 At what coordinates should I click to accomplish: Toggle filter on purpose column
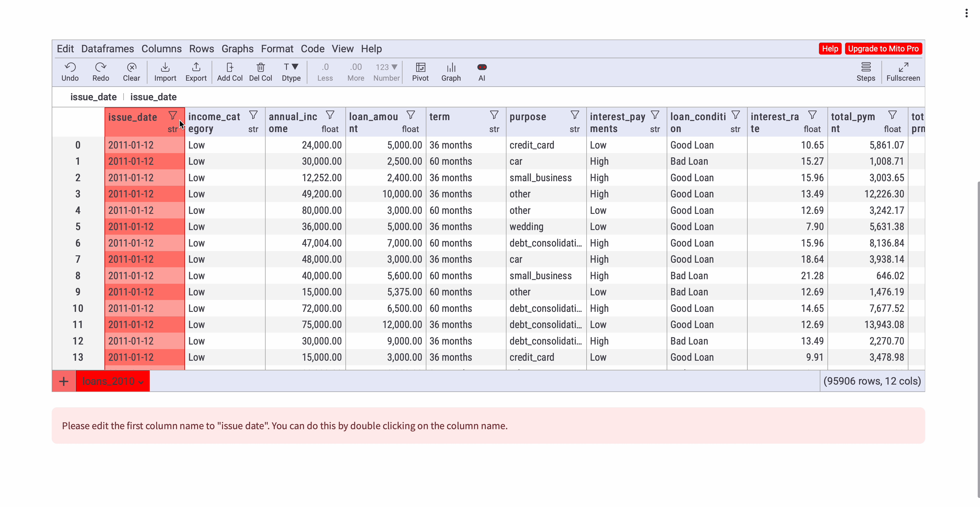[x=574, y=115]
